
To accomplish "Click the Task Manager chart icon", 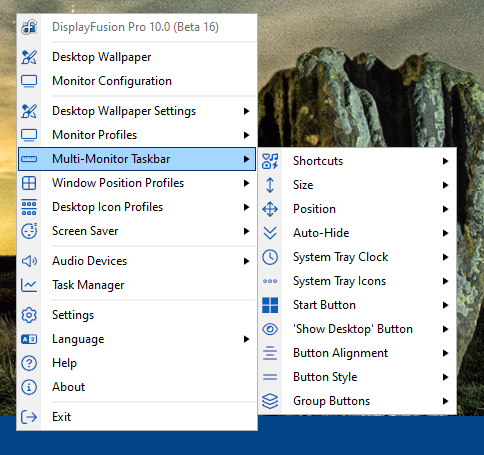I will click(29, 285).
